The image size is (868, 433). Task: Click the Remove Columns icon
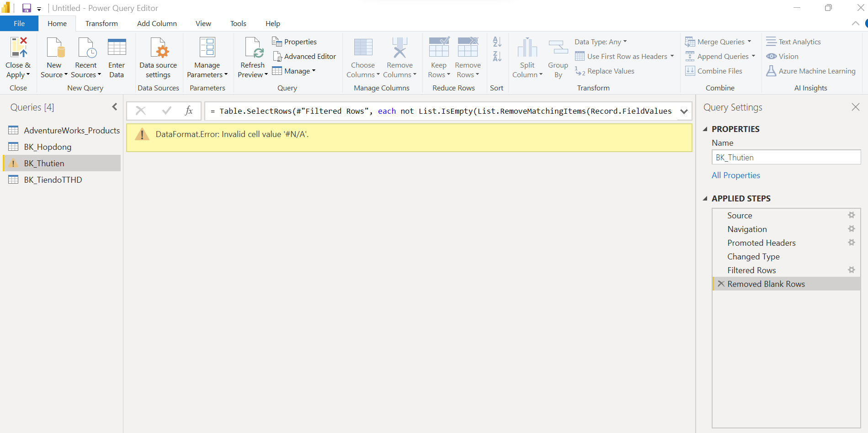click(399, 48)
